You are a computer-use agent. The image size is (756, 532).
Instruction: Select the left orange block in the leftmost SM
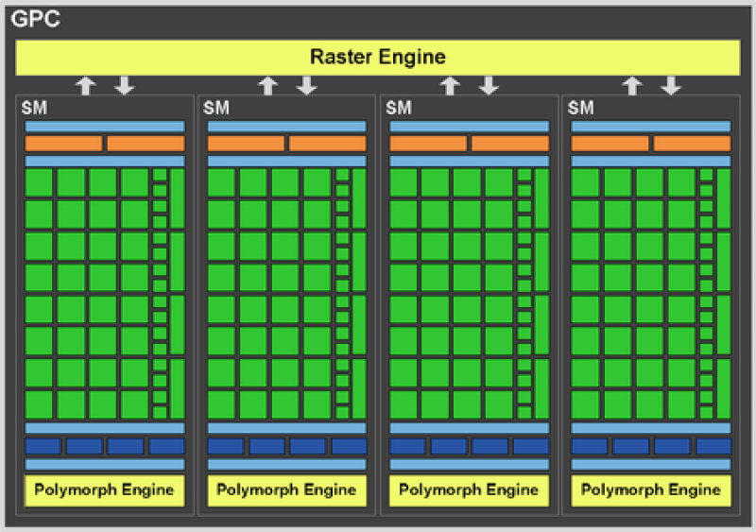click(x=63, y=144)
